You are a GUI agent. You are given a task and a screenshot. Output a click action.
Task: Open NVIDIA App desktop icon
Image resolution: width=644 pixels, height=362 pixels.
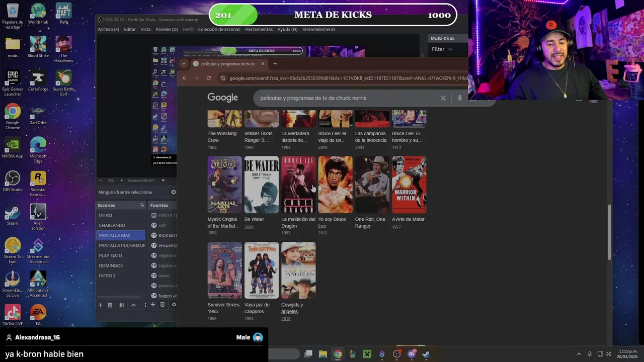point(13,148)
